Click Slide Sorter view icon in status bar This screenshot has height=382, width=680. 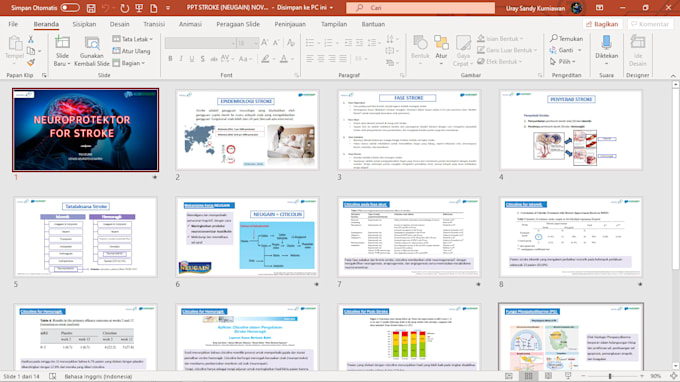tap(528, 376)
